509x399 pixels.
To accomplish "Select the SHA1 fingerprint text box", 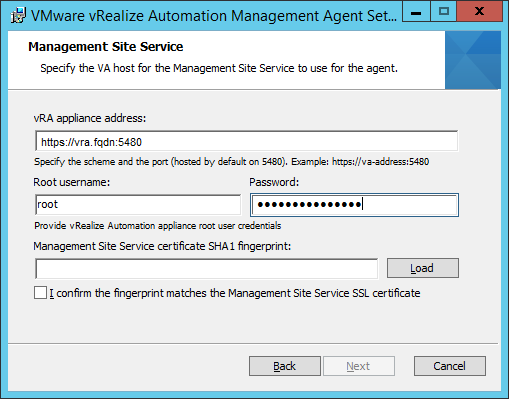I will 207,268.
